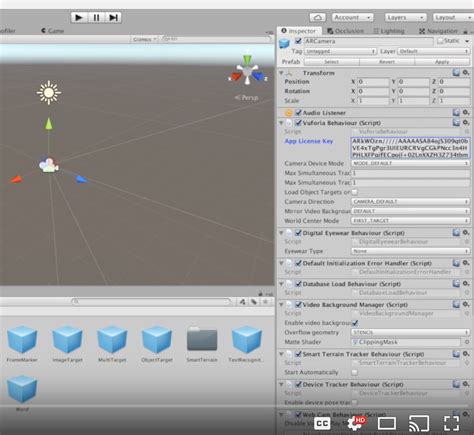Viewport: 474px width, 435px height.
Task: Open the Audio Listener gear menu
Action: 466,113
